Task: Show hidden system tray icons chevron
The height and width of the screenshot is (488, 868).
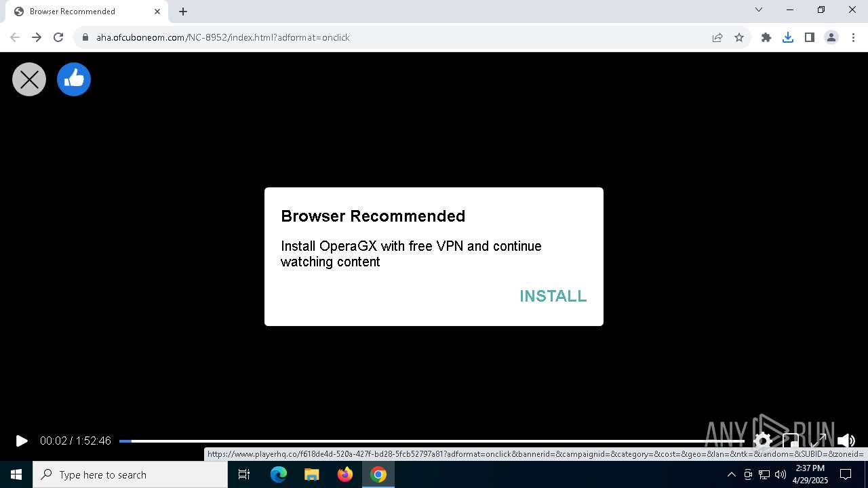Action: click(731, 474)
